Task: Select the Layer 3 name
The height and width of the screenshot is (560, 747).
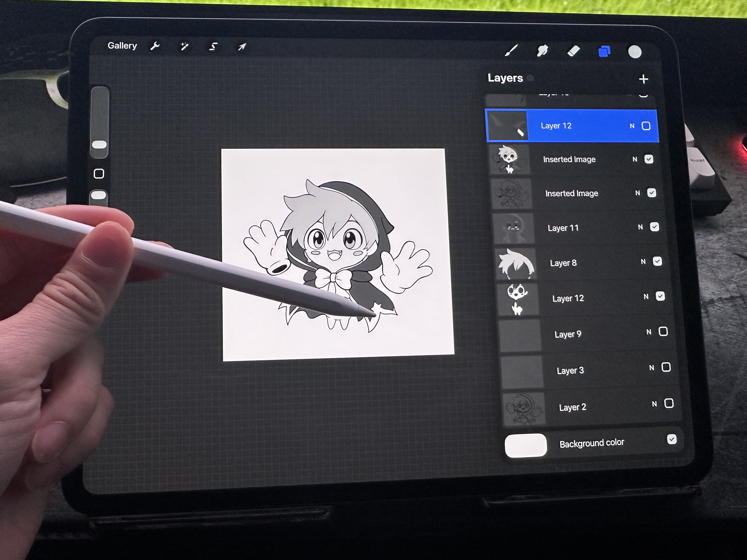Action: 570,371
